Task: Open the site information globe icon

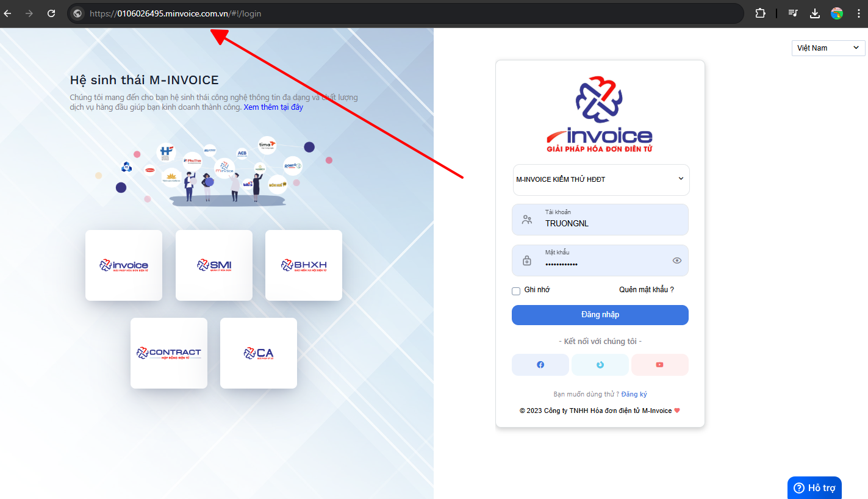Action: click(77, 13)
